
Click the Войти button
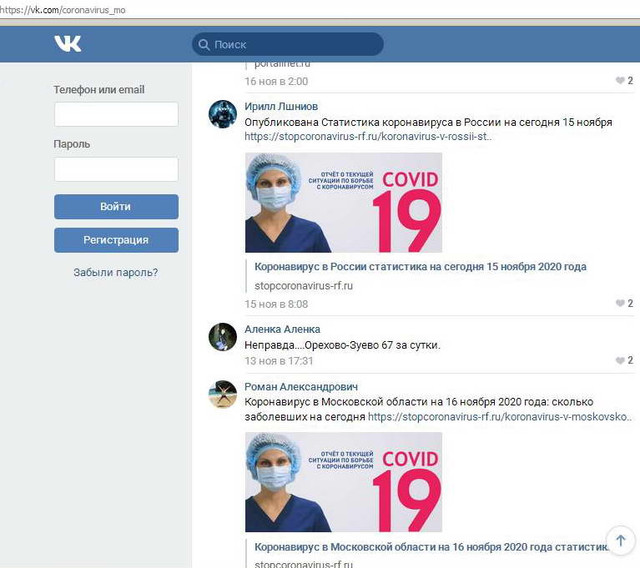(x=116, y=206)
